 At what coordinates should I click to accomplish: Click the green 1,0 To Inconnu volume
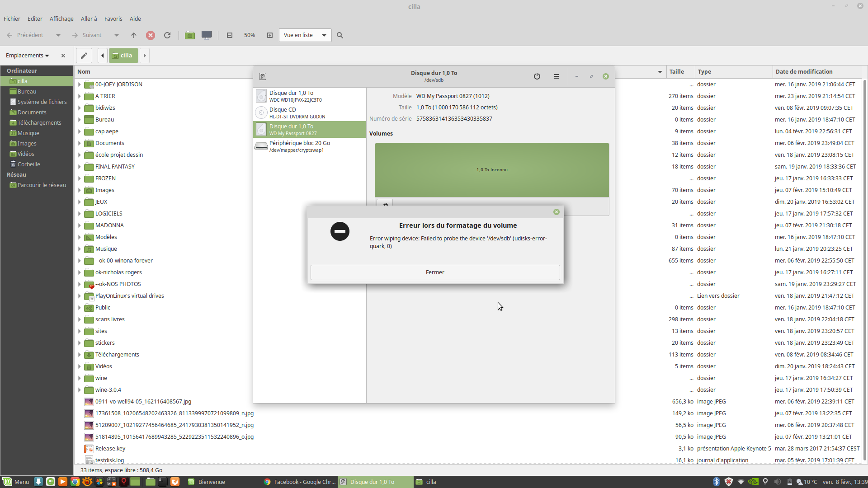click(492, 170)
